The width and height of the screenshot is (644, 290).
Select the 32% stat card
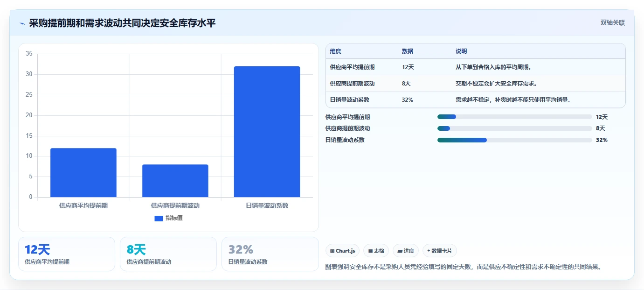click(270, 254)
